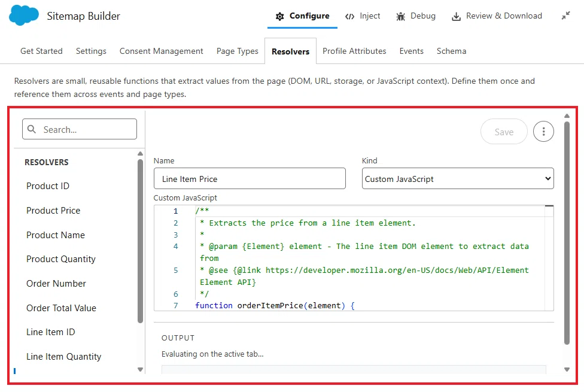Screen dimensions: 584x392
Task: Click the 'Evaluating on the active tab...' text
Action: point(212,354)
